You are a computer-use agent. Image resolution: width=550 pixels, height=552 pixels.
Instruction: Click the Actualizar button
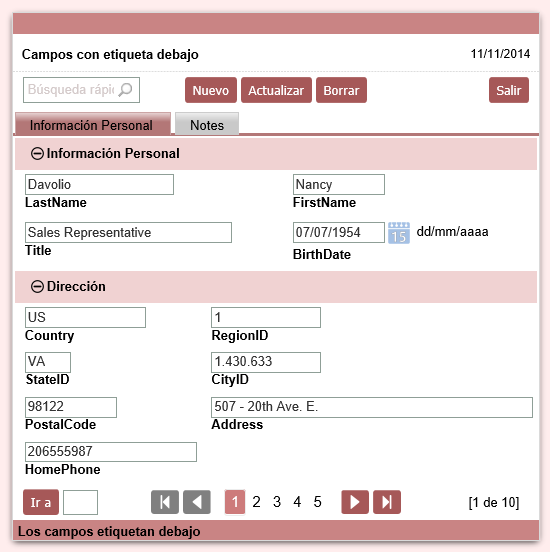[276, 90]
